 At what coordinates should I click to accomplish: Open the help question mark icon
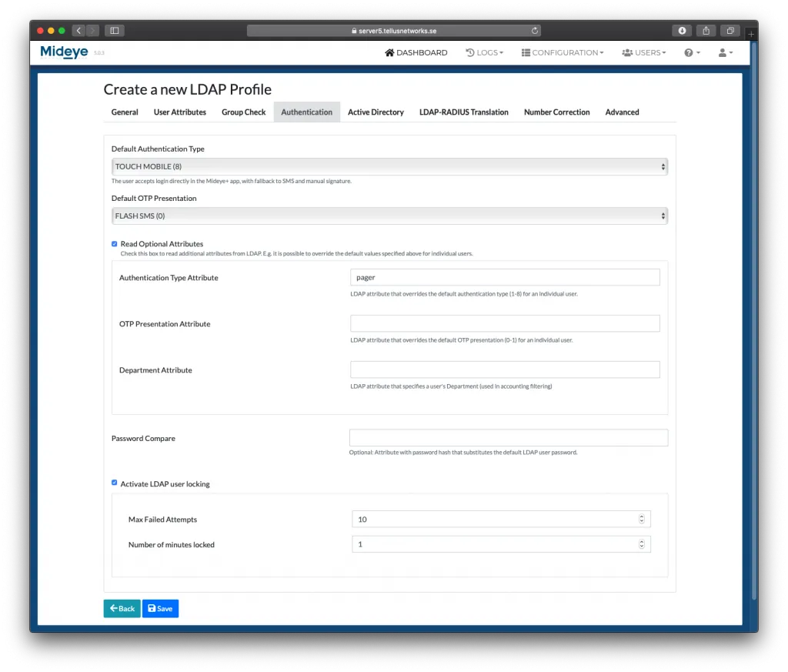click(688, 52)
